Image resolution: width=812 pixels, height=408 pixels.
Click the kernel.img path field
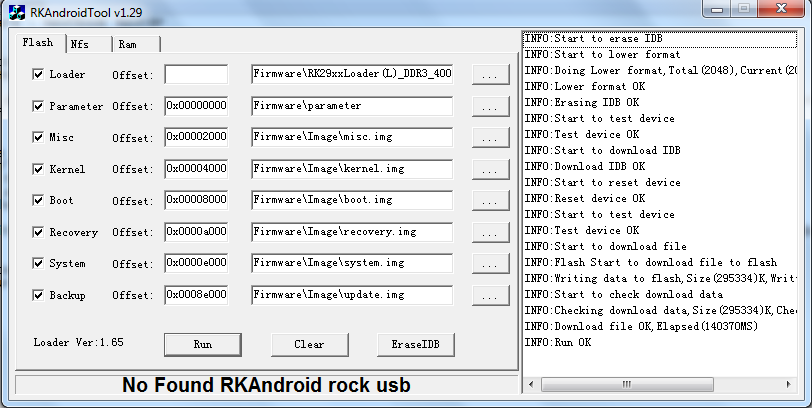[352, 169]
